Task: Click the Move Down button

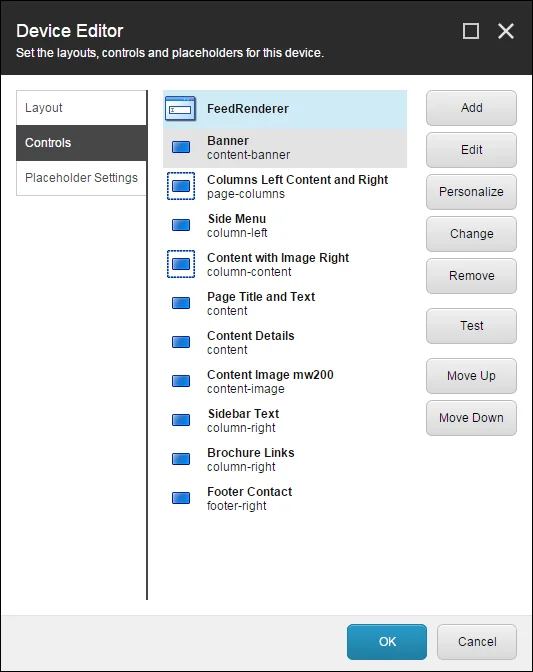Action: pos(471,418)
